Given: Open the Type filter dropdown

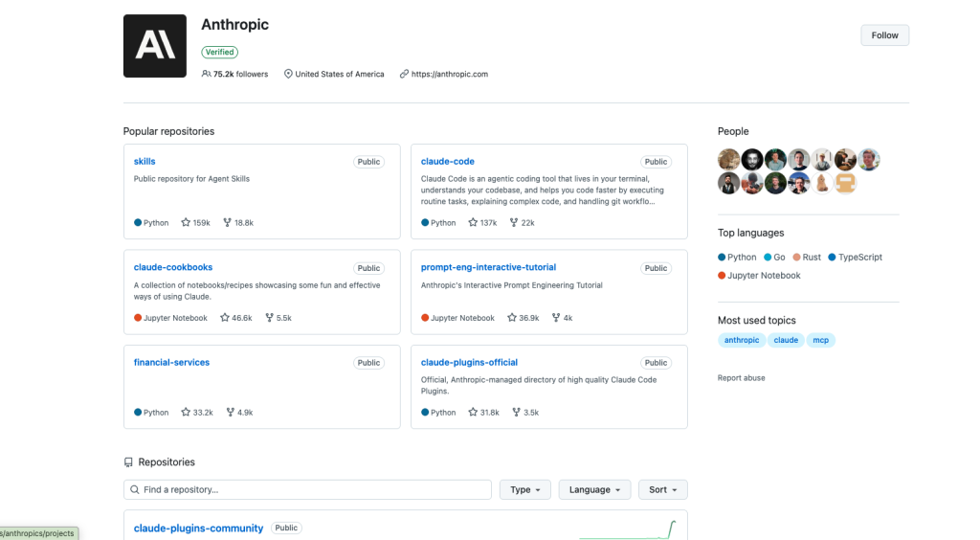Looking at the screenshot, I should (525, 489).
